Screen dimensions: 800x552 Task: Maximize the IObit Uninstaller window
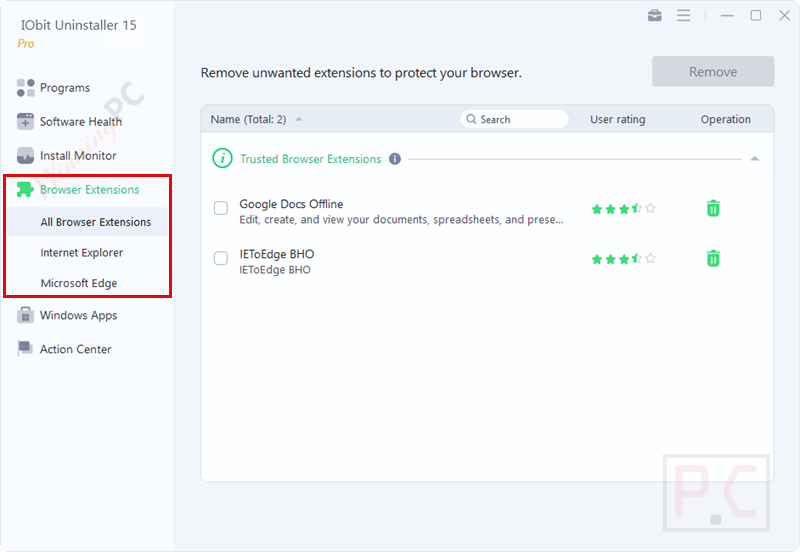pyautogui.click(x=756, y=16)
